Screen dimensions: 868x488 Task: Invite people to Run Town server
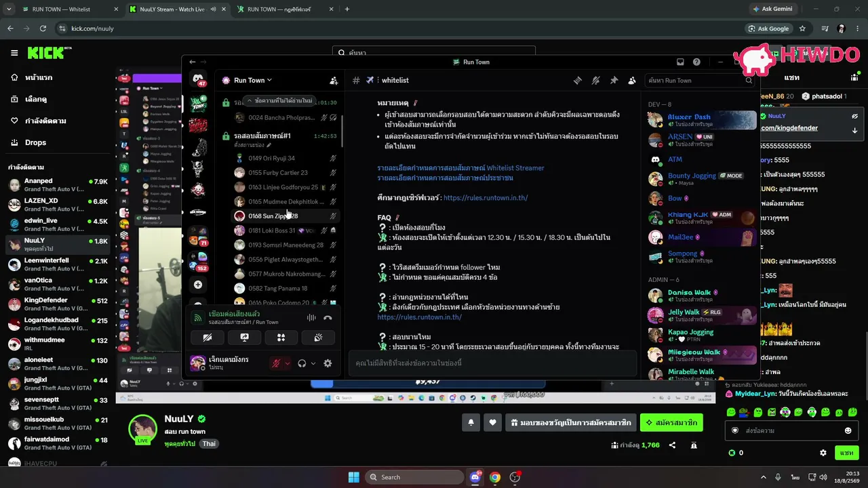pyautogui.click(x=334, y=80)
